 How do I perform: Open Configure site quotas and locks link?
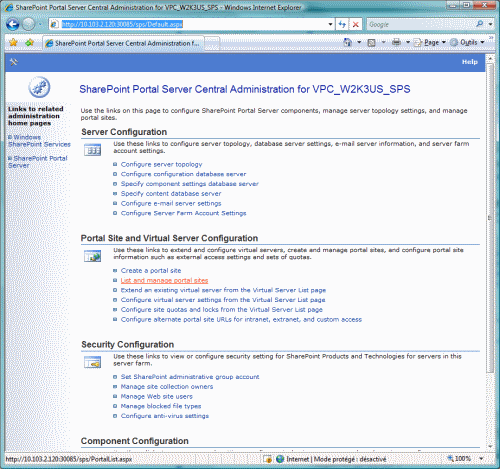[222, 310]
